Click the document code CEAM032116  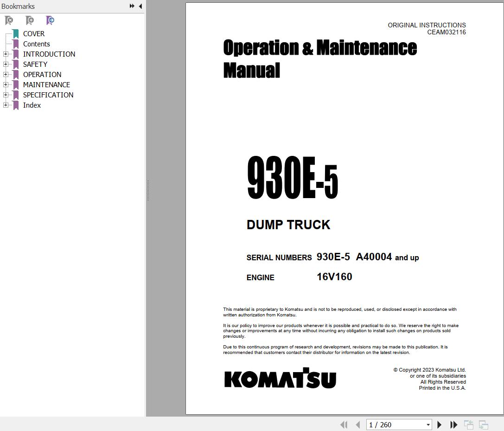(447, 32)
